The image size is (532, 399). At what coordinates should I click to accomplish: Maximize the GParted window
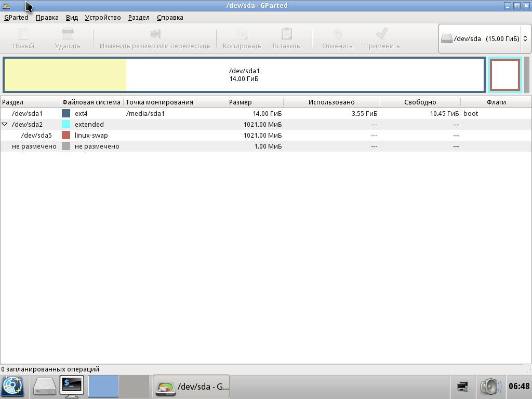tap(517, 5)
